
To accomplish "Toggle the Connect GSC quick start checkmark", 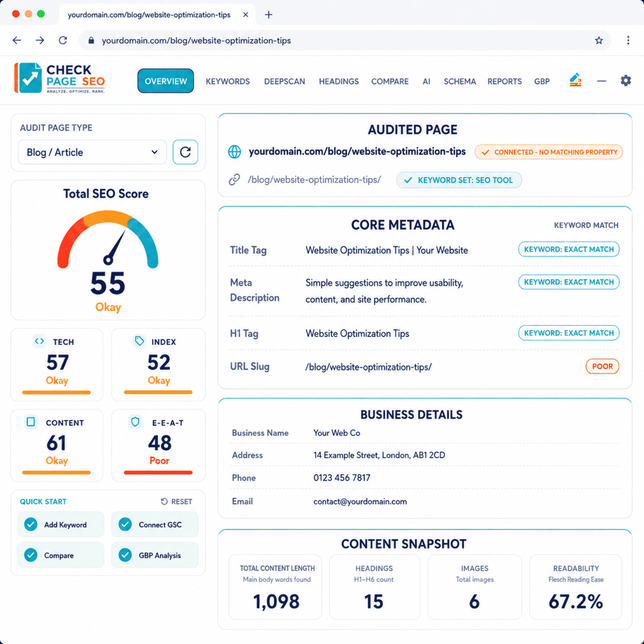I will (x=125, y=524).
